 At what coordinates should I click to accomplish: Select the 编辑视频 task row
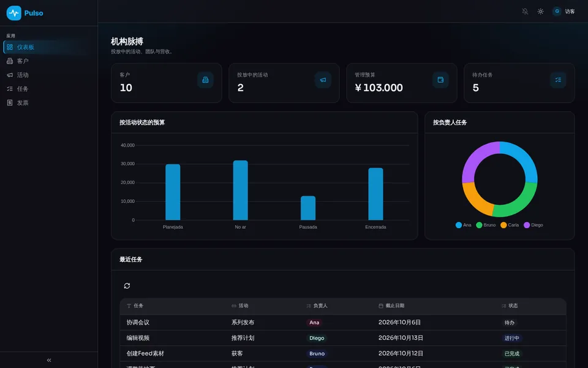click(x=343, y=338)
